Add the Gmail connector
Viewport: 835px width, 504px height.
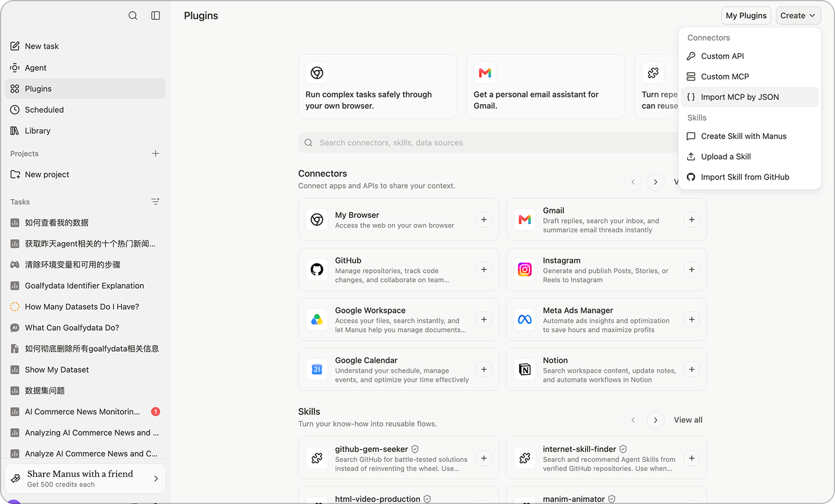point(692,220)
